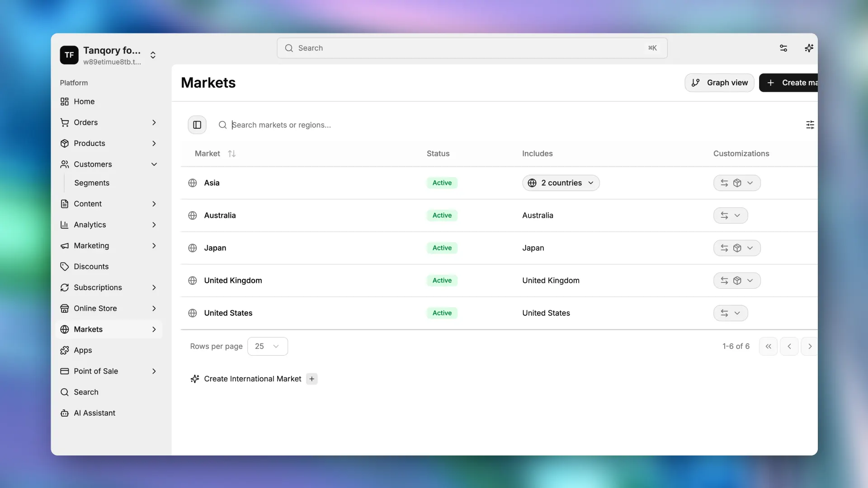Viewport: 868px width, 488px height.
Task: Click the globe icon next to United Kingdom
Action: click(x=193, y=281)
